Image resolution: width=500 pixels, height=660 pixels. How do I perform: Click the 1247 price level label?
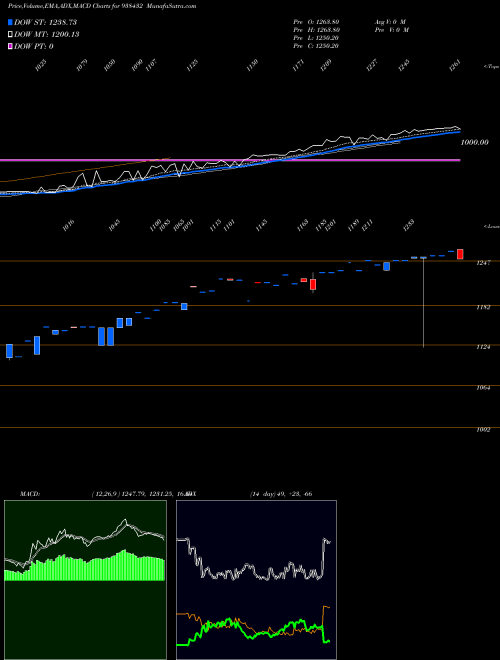(483, 263)
